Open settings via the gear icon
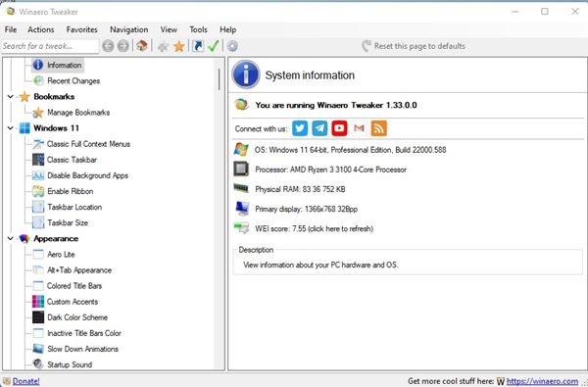Image resolution: width=588 pixels, height=387 pixels. point(232,46)
